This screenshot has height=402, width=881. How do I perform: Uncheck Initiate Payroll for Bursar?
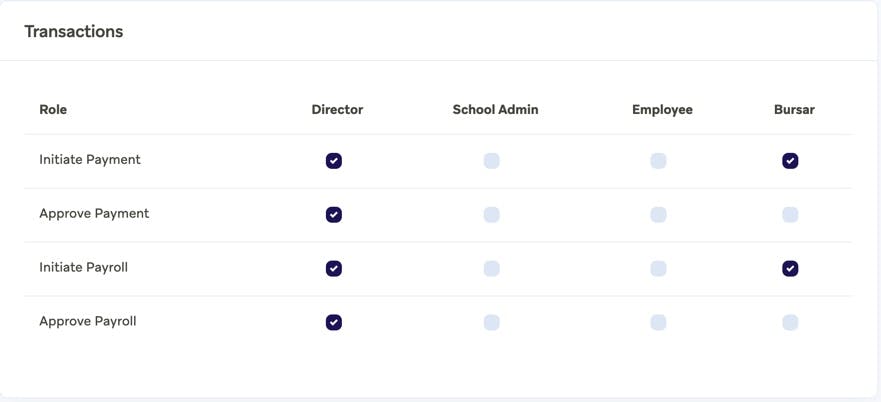pos(790,269)
